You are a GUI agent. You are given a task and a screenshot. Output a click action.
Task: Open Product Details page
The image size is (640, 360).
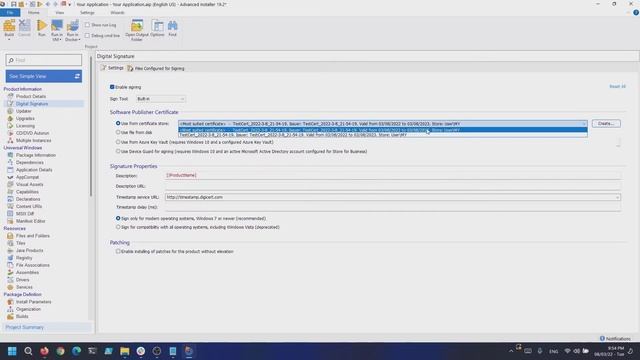pyautogui.click(x=31, y=96)
